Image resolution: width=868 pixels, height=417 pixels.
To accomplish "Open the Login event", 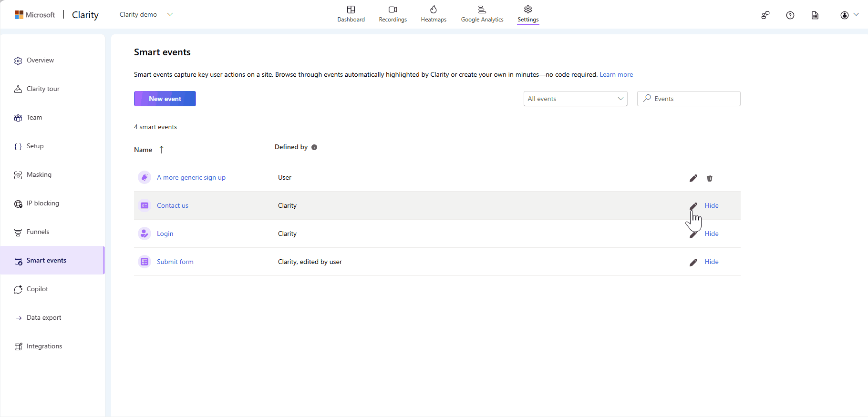I will click(x=165, y=234).
